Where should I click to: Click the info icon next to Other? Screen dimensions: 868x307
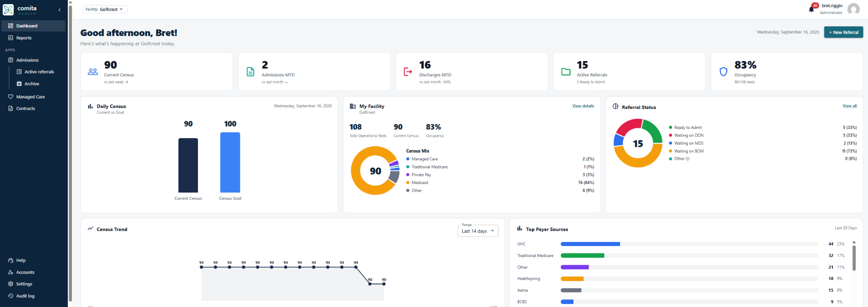pos(687,159)
